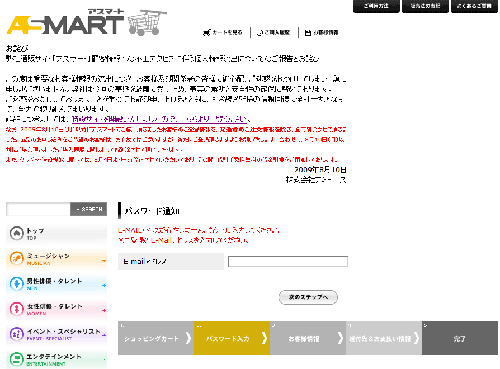Viewport: 500px width, 369px height.
Task: Click the ASMART logo
Action: pos(65,22)
